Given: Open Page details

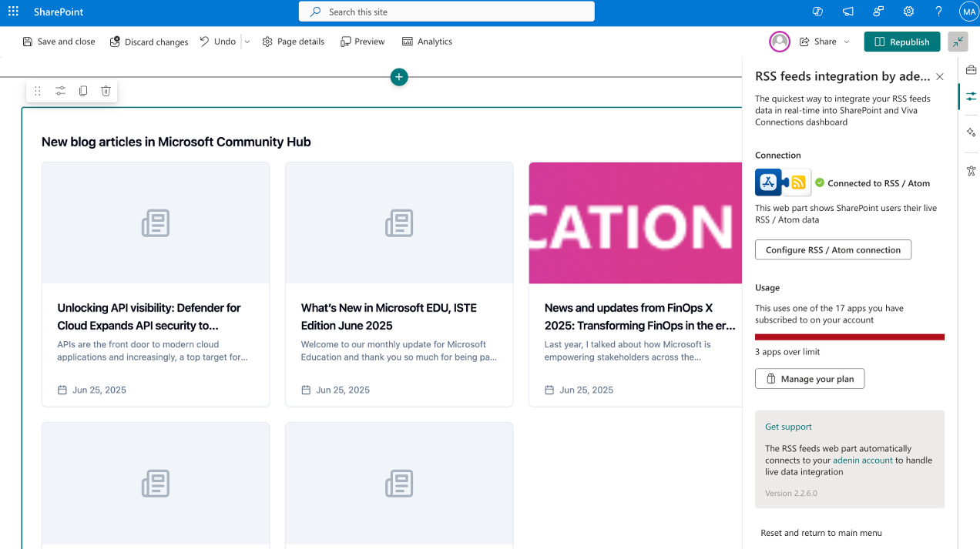Looking at the screenshot, I should coord(294,42).
